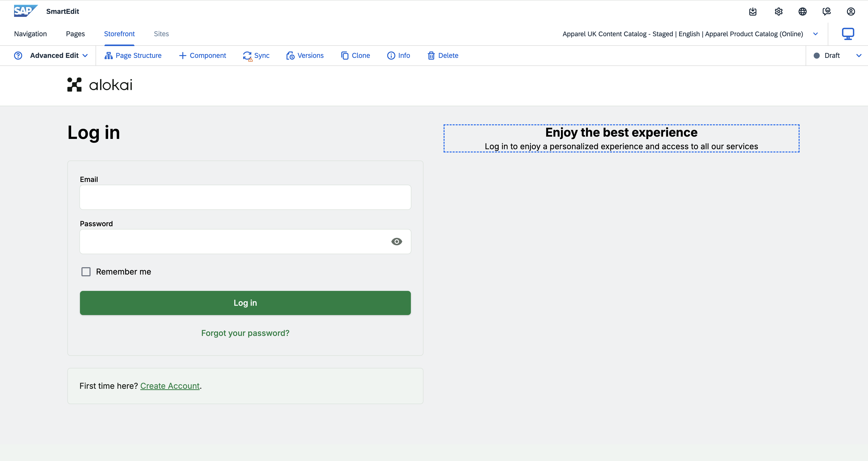Click the Delete toolbar label
The height and width of the screenshot is (461, 868).
coord(448,56)
